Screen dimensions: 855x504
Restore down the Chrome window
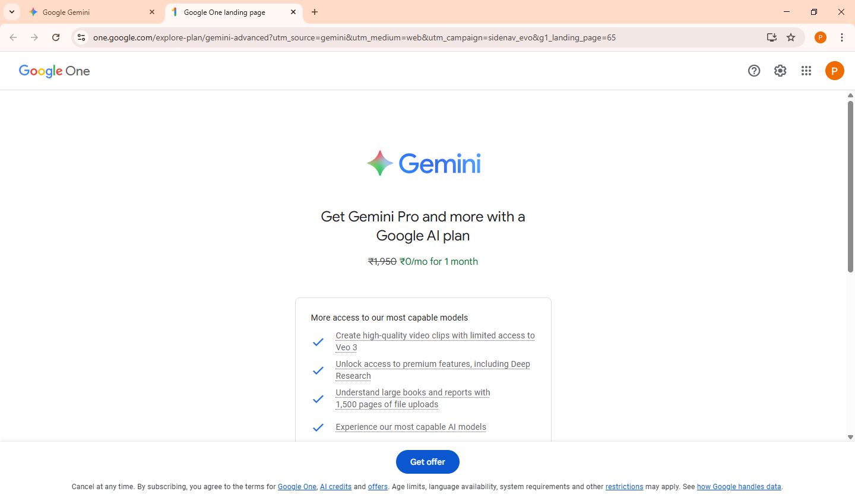tap(814, 12)
